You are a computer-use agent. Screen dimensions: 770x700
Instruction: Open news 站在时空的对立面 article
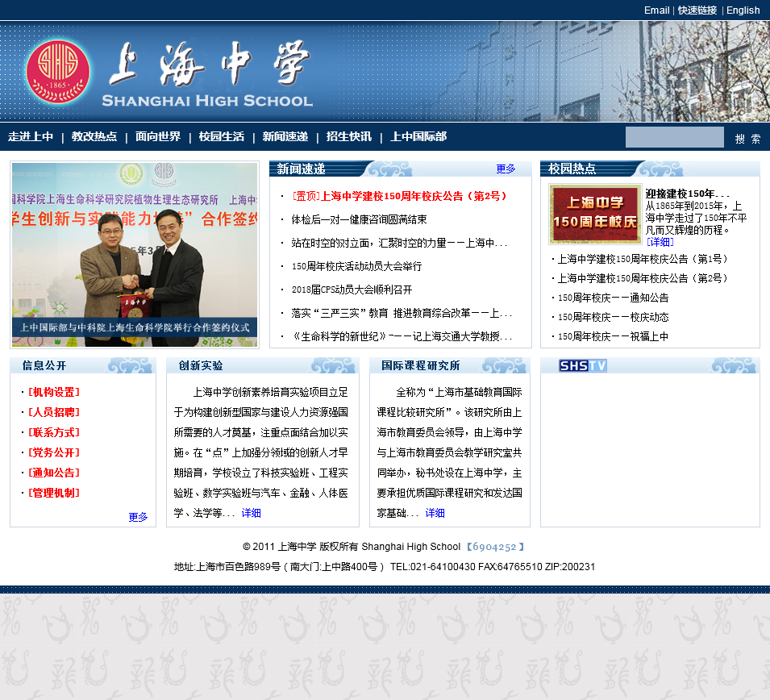coord(399,244)
